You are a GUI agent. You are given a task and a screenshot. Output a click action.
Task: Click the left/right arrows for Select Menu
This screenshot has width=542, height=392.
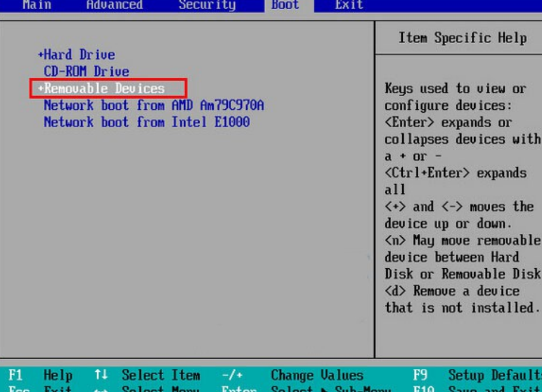pyautogui.click(x=101, y=389)
